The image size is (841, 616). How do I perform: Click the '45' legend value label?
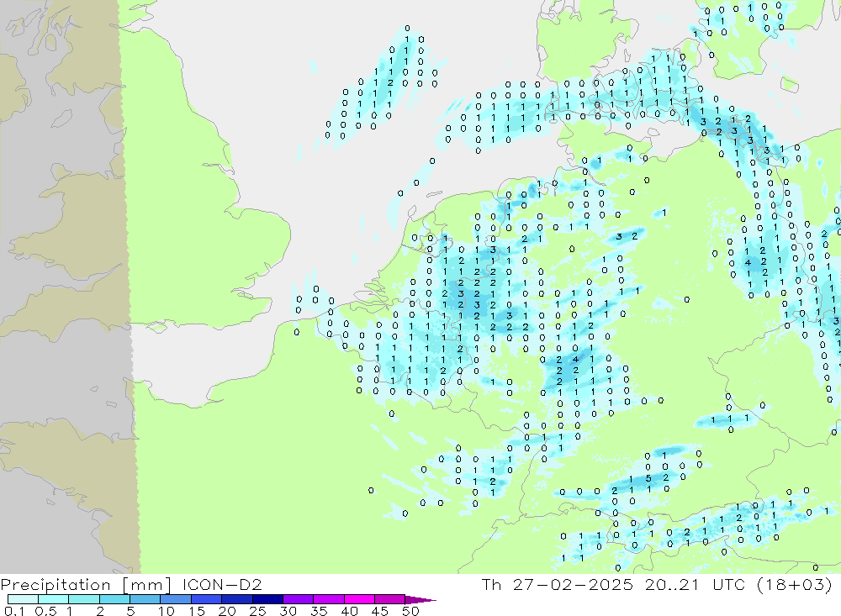(x=380, y=611)
